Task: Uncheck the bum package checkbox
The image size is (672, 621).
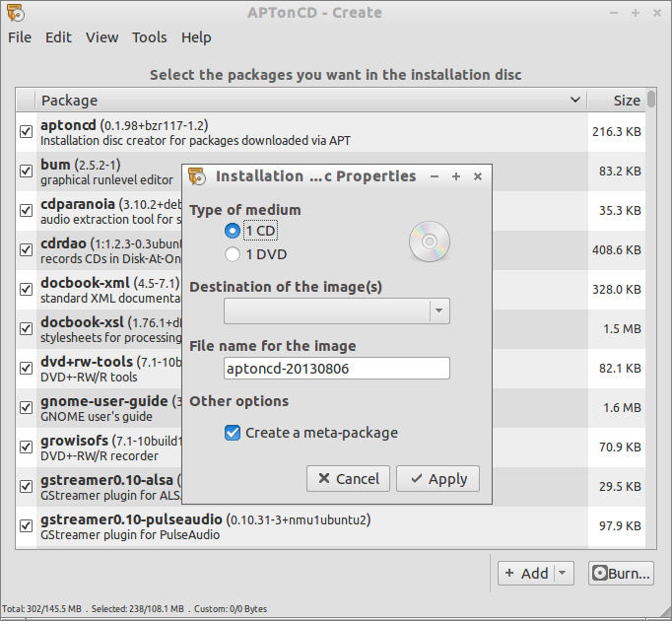Action: [x=27, y=172]
